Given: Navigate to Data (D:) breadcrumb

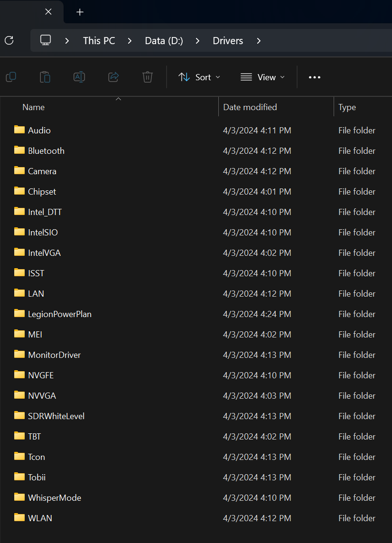Looking at the screenshot, I should (x=164, y=41).
